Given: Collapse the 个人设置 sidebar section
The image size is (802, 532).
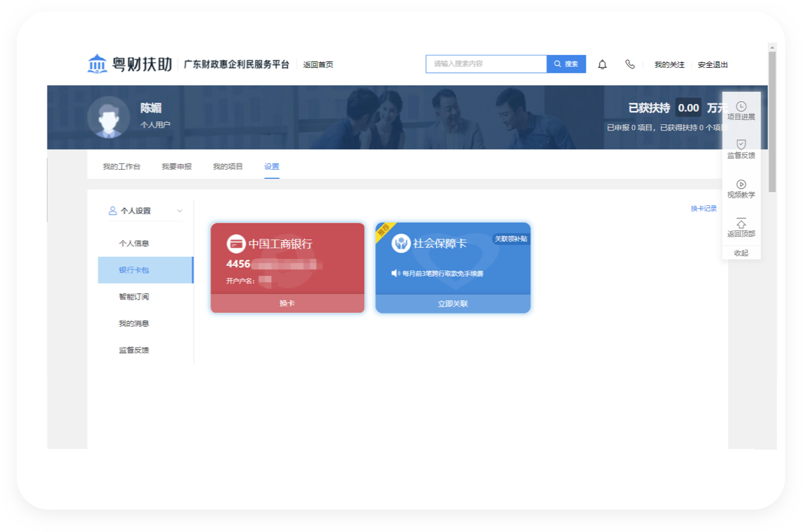Looking at the screenshot, I should [180, 211].
